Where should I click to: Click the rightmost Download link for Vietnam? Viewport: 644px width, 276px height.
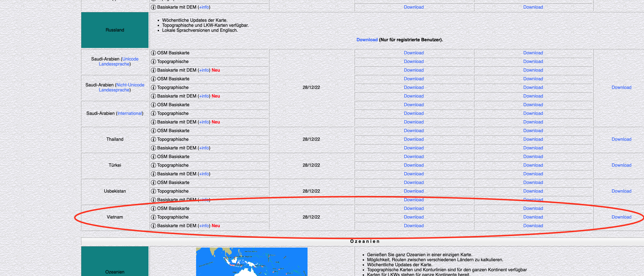[621, 217]
